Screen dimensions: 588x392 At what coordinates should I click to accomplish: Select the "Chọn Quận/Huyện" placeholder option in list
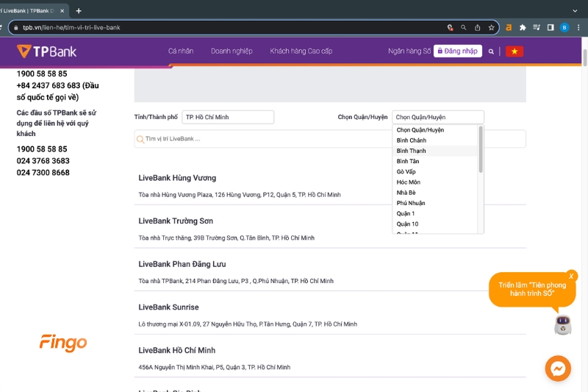435,129
